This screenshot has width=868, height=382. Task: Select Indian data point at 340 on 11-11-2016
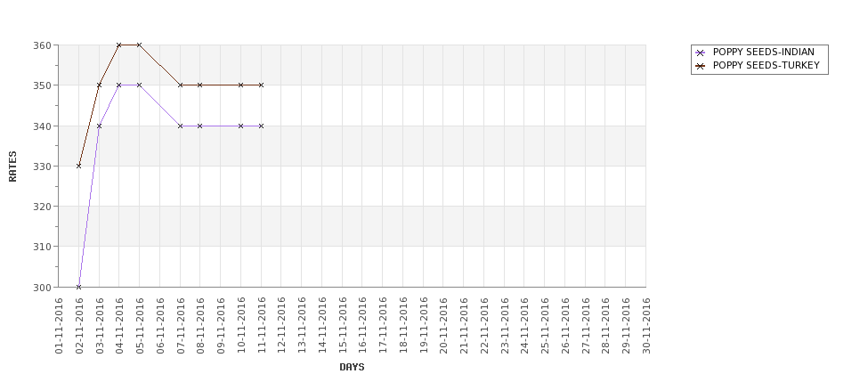click(261, 126)
